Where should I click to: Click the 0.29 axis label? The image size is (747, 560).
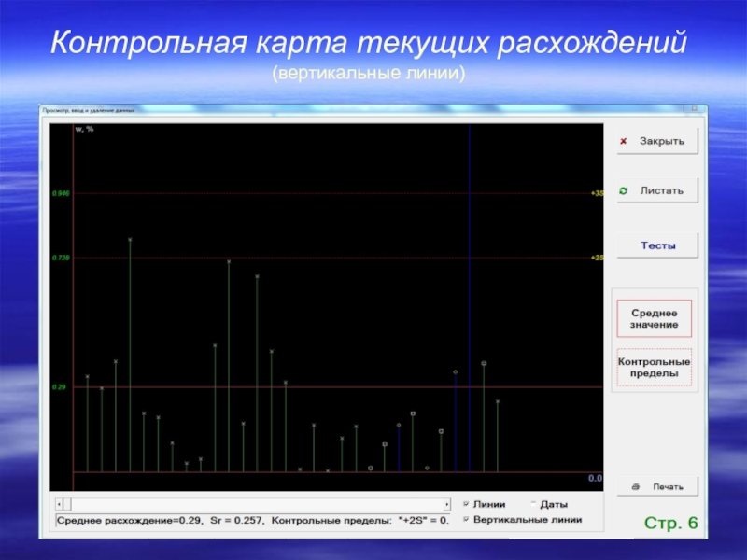coord(59,387)
